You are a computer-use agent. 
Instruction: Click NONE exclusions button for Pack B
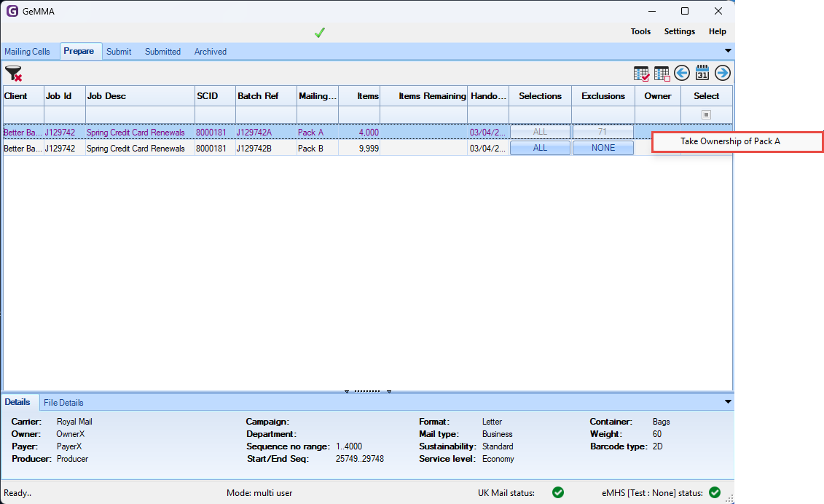coord(603,148)
